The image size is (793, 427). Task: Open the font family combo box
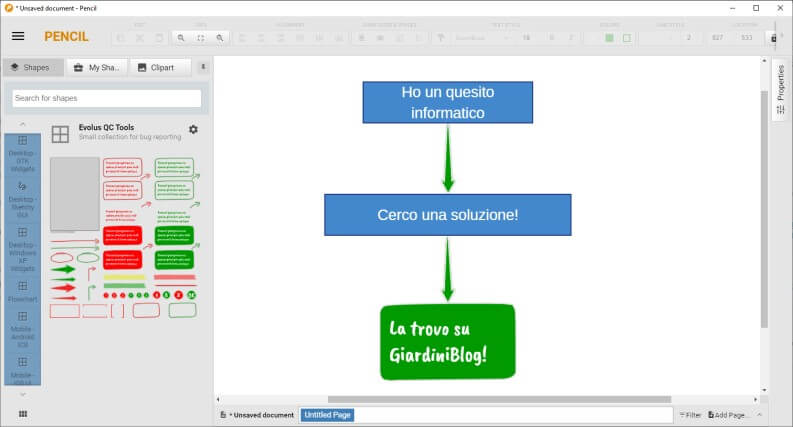[x=481, y=38]
